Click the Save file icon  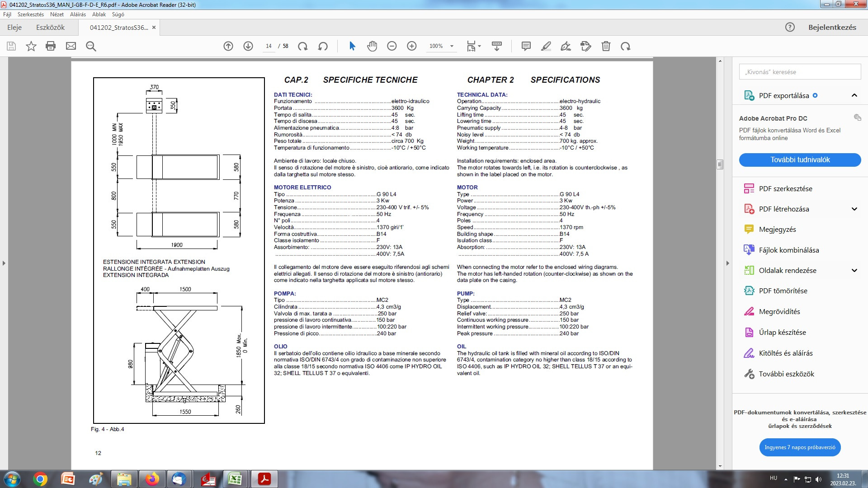[x=11, y=46]
